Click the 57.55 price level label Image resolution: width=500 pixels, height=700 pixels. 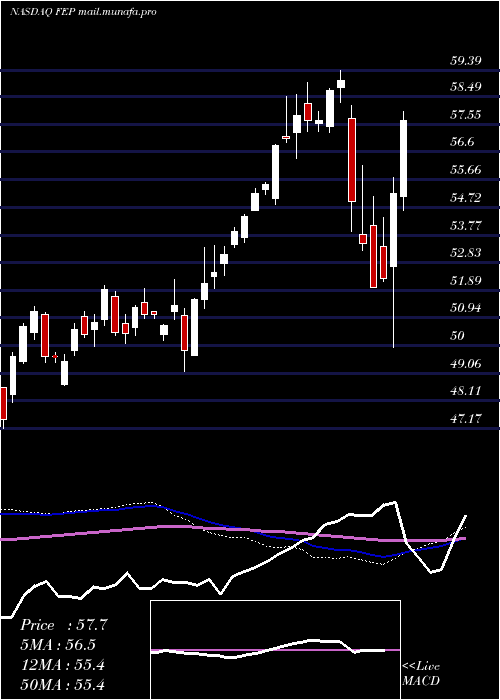[465, 115]
